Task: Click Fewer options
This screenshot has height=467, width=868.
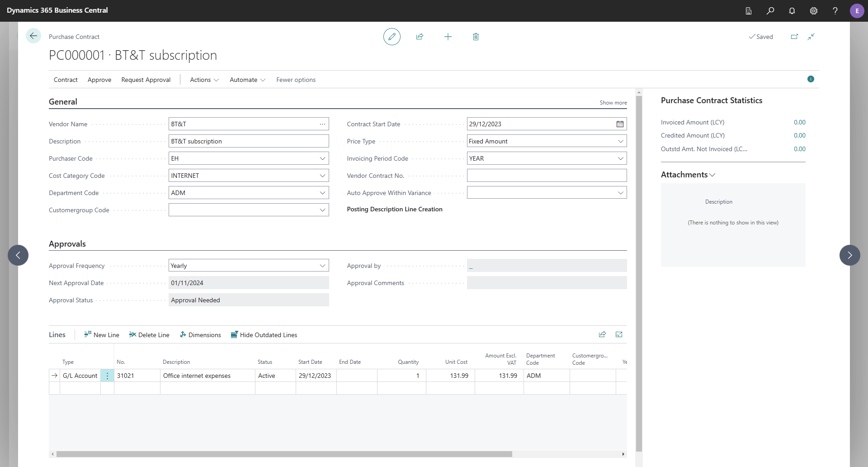Action: (x=296, y=80)
